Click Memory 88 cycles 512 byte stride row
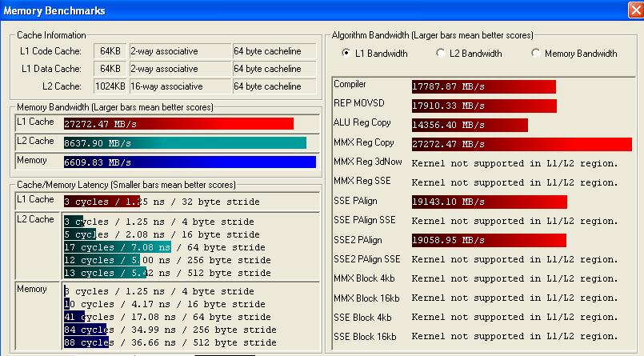Viewport: 644px width, 356px height. pos(170,342)
